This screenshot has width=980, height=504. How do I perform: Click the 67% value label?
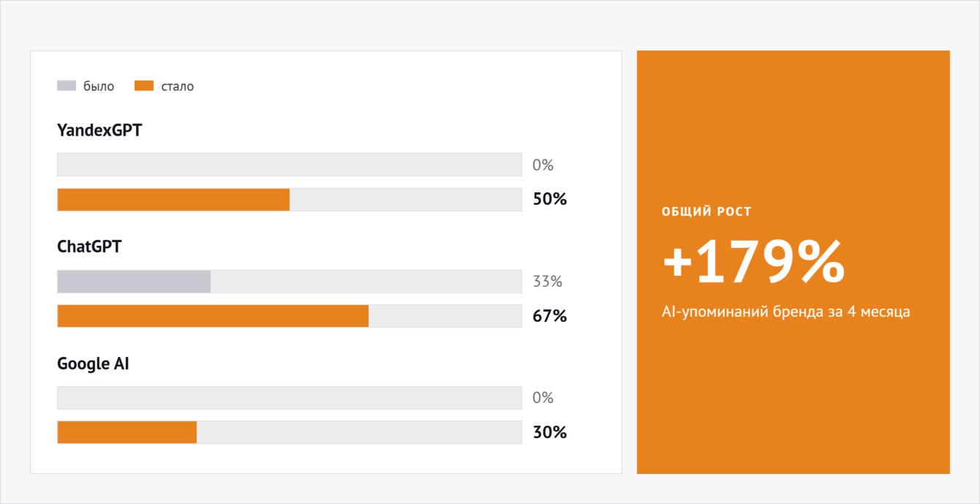[550, 316]
